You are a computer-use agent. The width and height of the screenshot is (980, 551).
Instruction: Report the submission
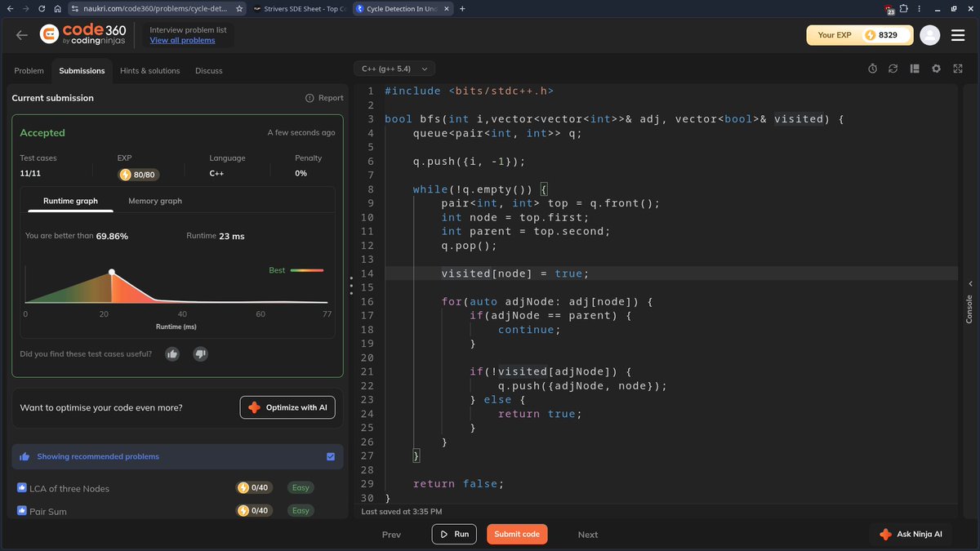(324, 98)
